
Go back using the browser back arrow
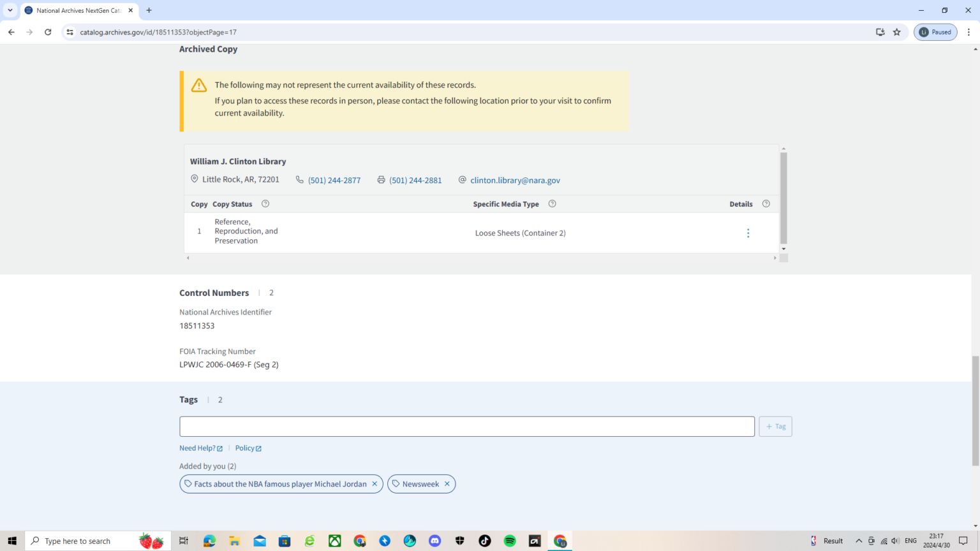coord(11,32)
